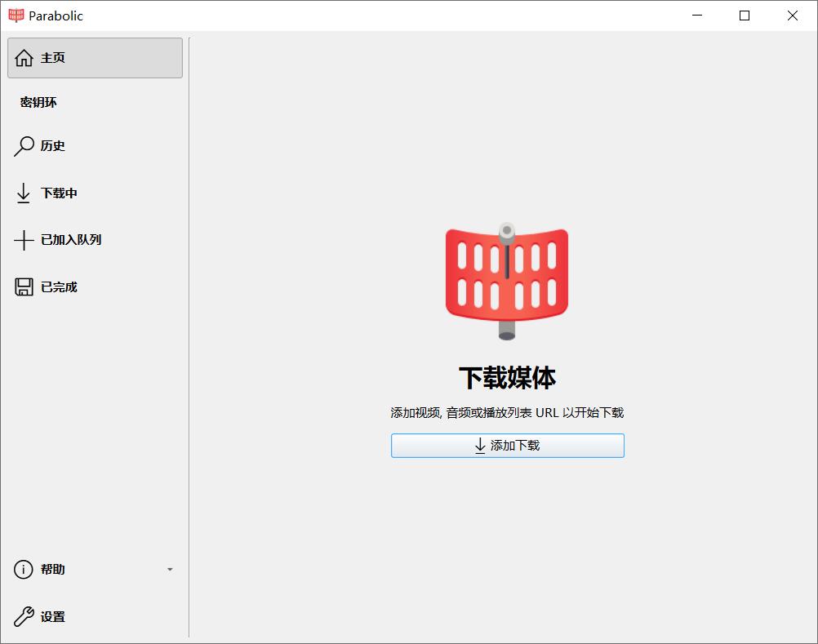Viewport: 818px width, 644px height.
Task: Open the 密钥环 keyring page
Action: coord(95,102)
